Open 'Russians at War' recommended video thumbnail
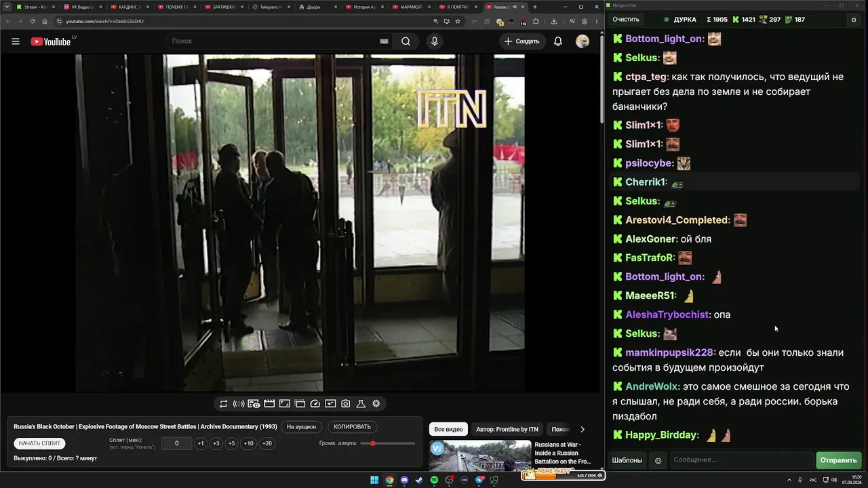868x488 pixels. click(x=480, y=455)
